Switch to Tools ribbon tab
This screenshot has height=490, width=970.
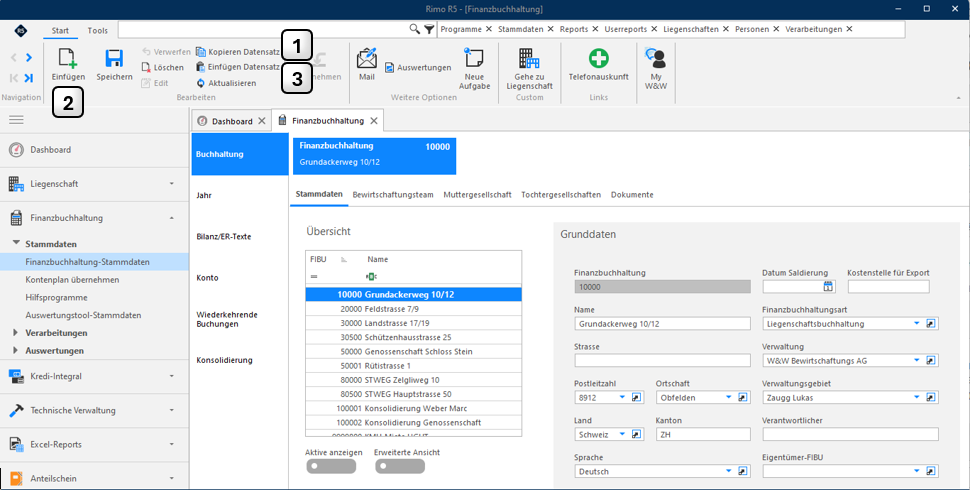(x=98, y=30)
